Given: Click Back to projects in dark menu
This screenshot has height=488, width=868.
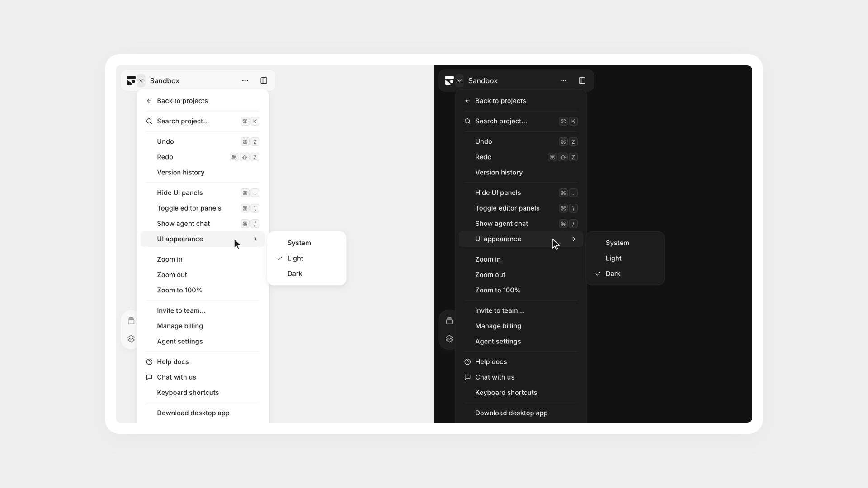Looking at the screenshot, I should click(521, 101).
